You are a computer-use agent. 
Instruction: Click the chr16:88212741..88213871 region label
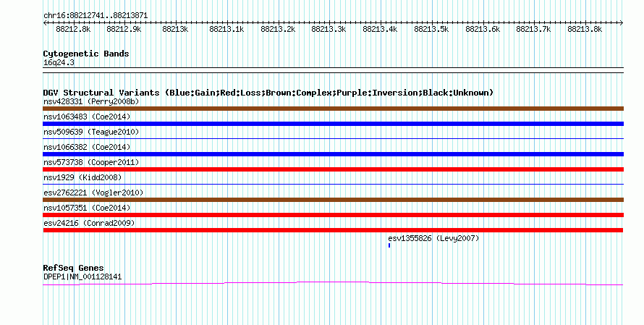96,16
